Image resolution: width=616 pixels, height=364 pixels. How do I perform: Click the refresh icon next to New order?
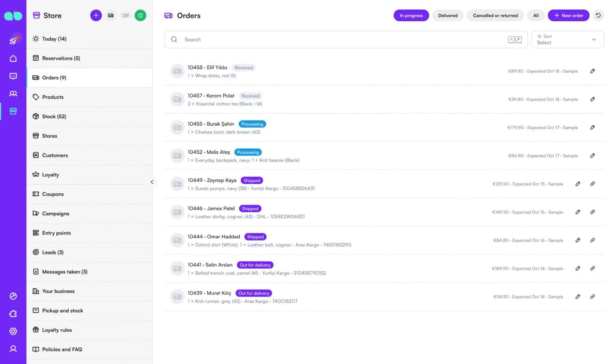point(598,15)
